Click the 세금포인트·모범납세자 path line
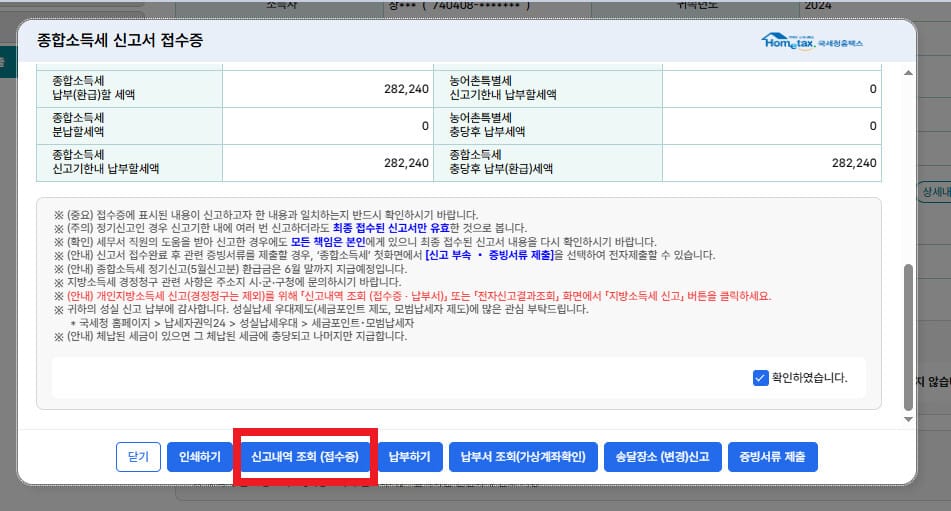Image resolution: width=951 pixels, height=511 pixels. tap(242, 323)
